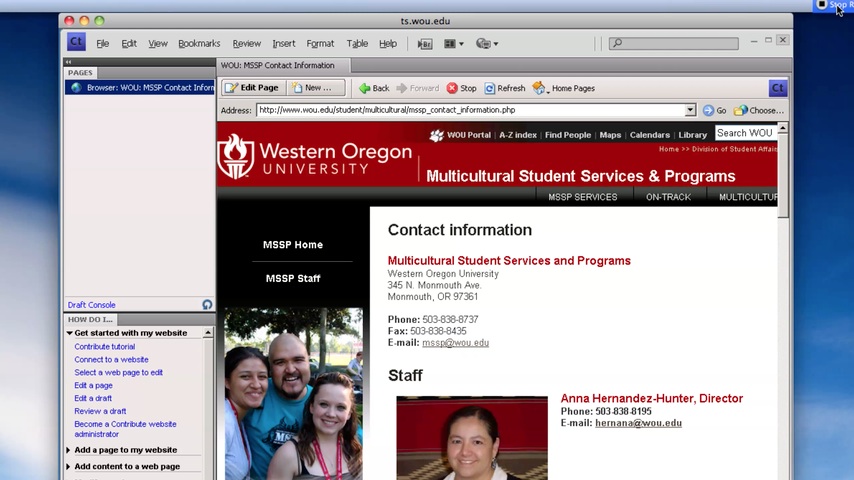Click the web page scroll-up arrow
The height and width of the screenshot is (480, 854).
(x=783, y=128)
